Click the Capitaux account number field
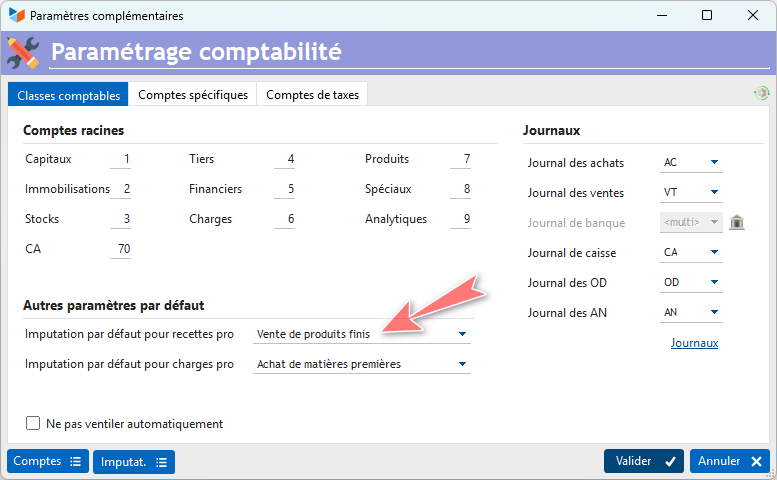This screenshot has width=777, height=480. tap(120, 159)
